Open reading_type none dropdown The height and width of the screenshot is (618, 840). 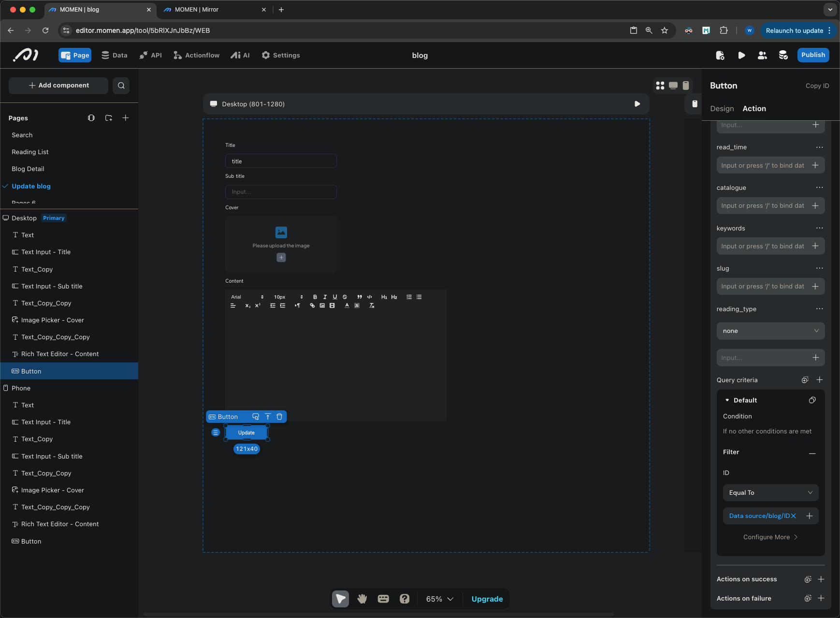pyautogui.click(x=770, y=331)
